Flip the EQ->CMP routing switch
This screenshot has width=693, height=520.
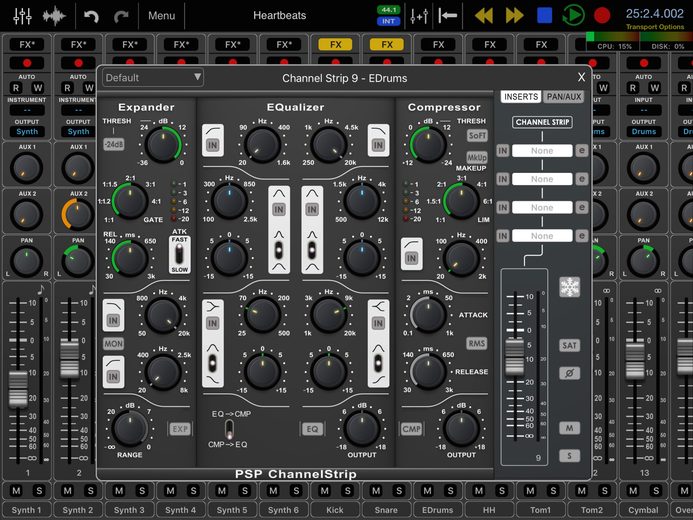(229, 429)
